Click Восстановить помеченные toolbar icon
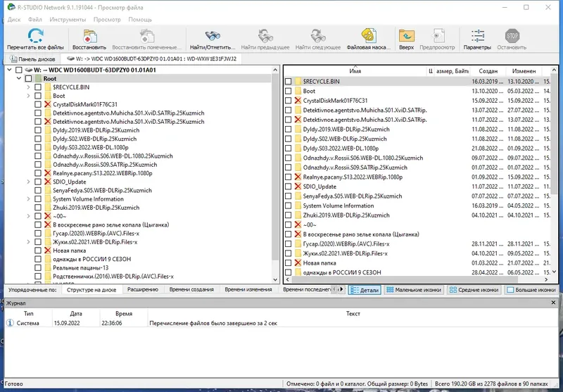Screen dimensions: 563x392 (x=147, y=37)
